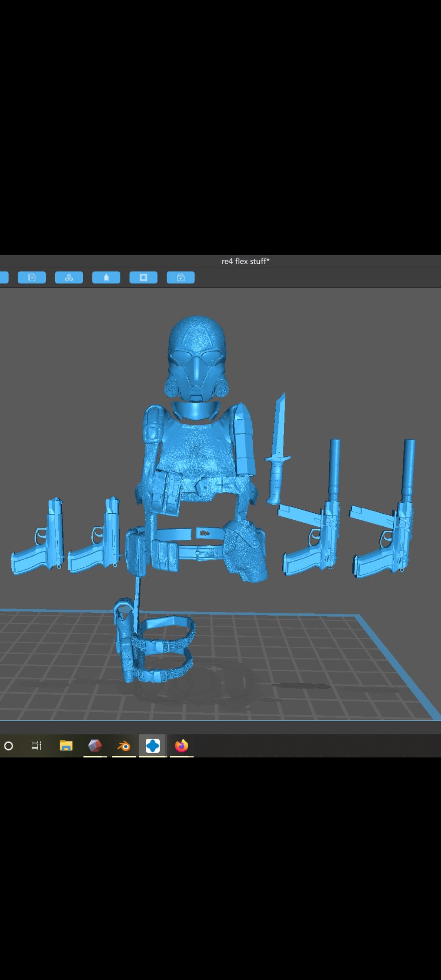Select the hollow (bottle) toolbar button
The image size is (441, 980).
coord(106,278)
